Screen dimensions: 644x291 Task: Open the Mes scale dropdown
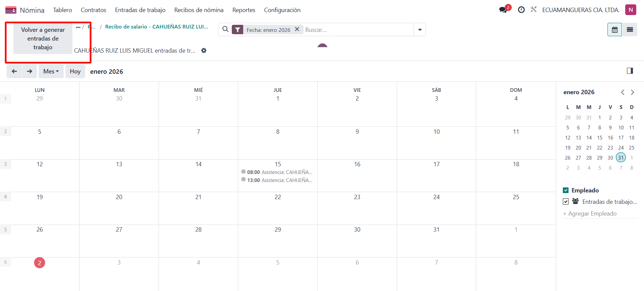coord(51,71)
